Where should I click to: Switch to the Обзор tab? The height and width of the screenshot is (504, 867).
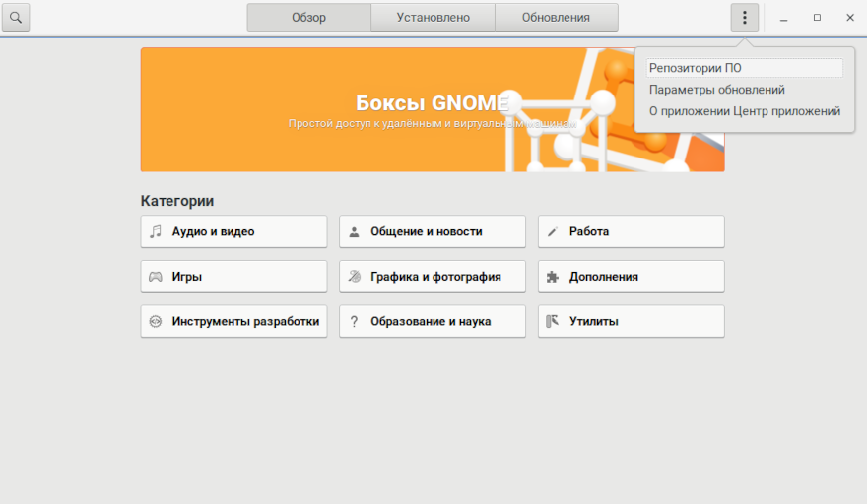308,18
